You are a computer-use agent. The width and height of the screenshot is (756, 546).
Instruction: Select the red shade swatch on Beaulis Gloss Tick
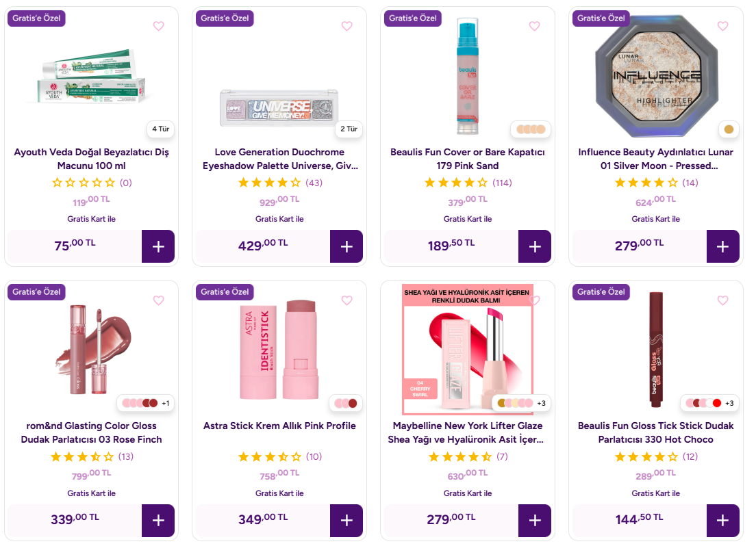[717, 403]
